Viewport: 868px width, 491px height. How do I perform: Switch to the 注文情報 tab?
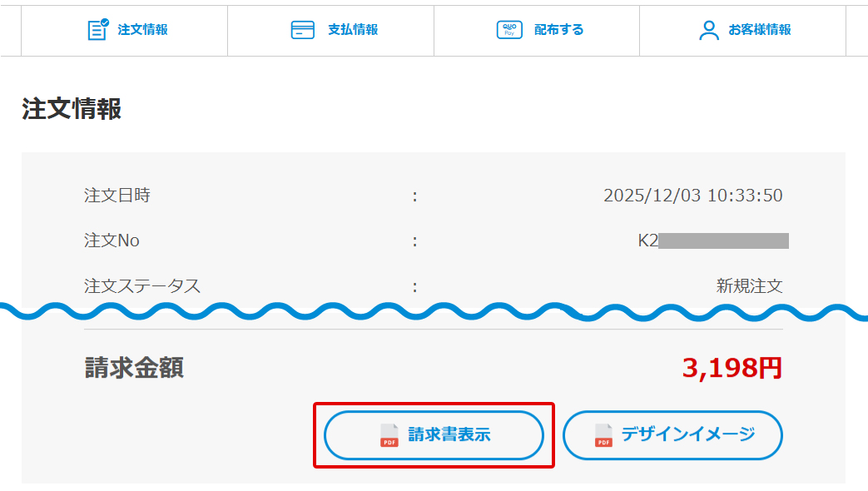point(142,30)
